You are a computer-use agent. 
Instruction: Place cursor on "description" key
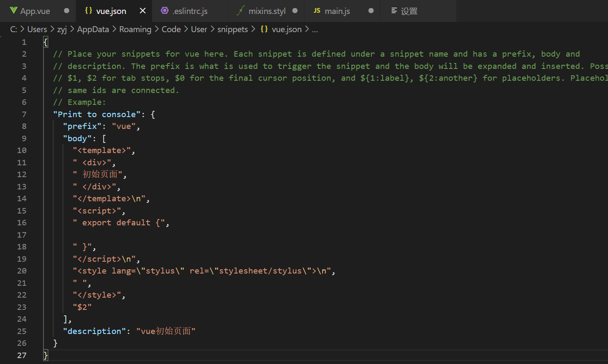tap(94, 331)
